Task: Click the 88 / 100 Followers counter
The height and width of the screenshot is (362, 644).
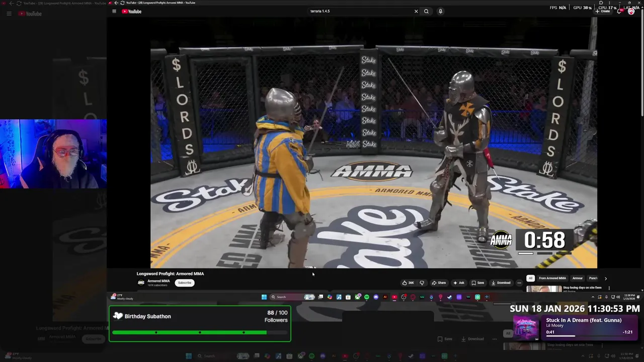Action: pos(276,316)
